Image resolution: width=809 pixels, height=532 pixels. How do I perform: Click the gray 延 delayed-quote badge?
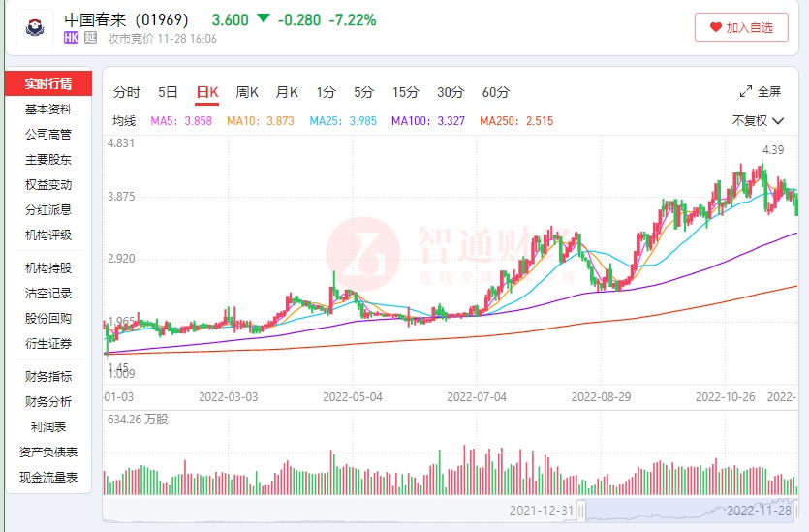(90, 39)
